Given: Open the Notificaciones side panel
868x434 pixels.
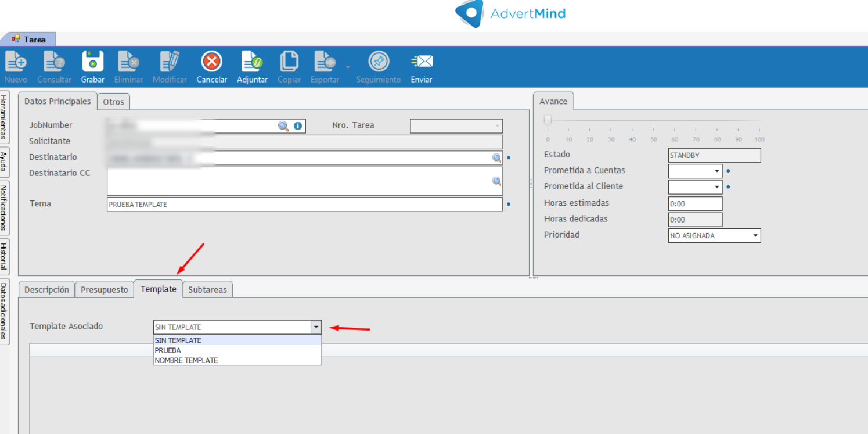Looking at the screenshot, I should 4,207.
